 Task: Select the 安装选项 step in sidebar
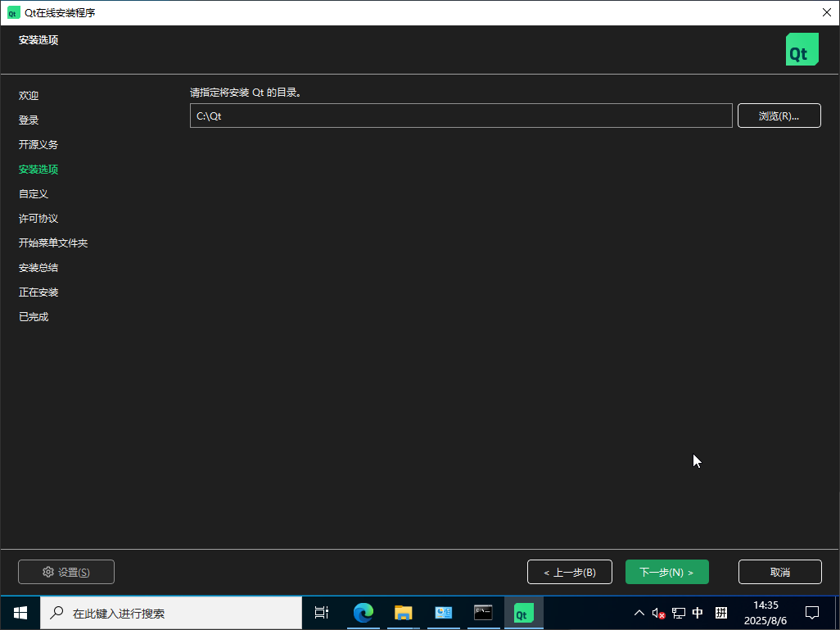pos(38,170)
